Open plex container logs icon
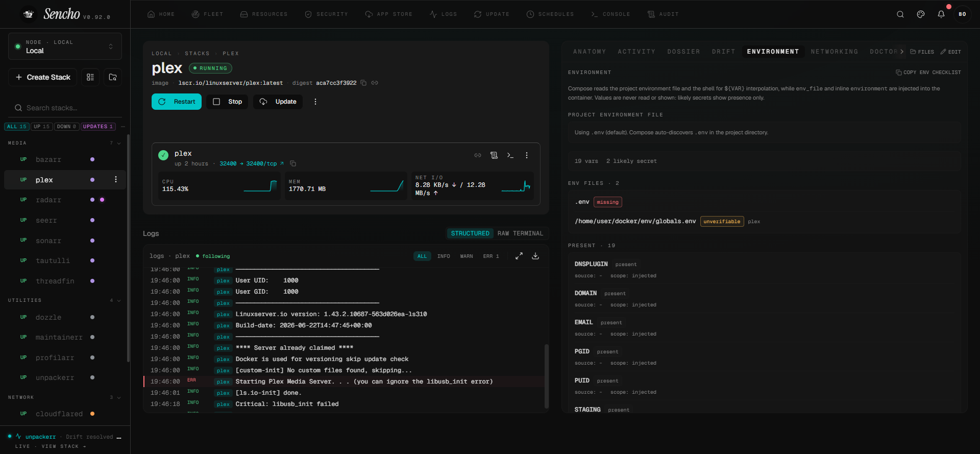 click(x=494, y=155)
